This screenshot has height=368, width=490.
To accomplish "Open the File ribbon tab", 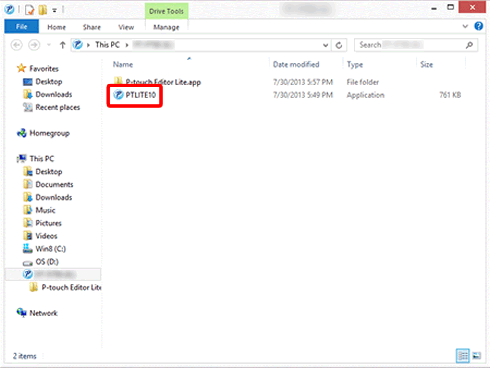I will [x=22, y=27].
